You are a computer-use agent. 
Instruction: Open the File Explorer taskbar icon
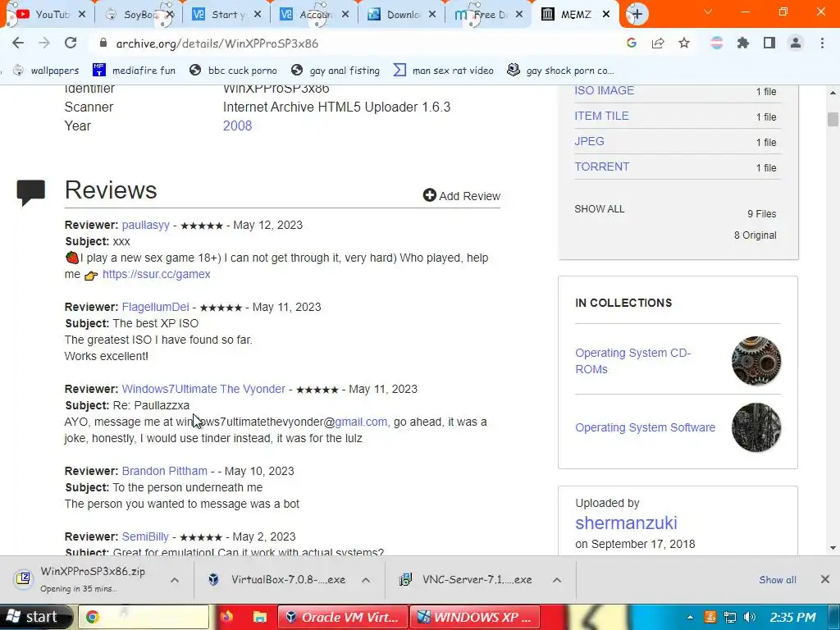(260, 617)
